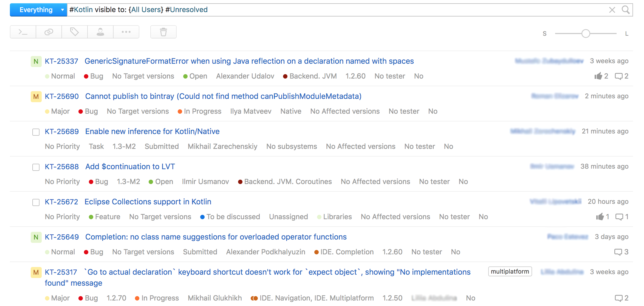Tick the KT-25672 issue checkbox
Viewport: 644px width, 306px height.
[36, 202]
